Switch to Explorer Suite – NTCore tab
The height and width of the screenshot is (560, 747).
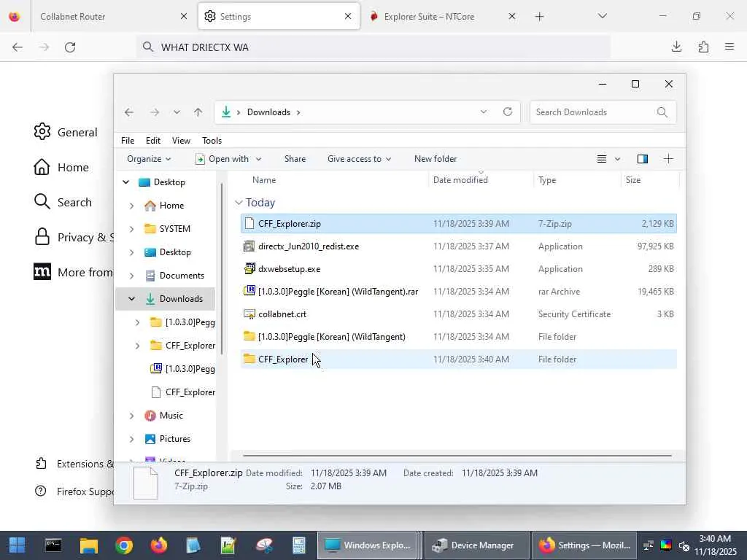(x=443, y=17)
